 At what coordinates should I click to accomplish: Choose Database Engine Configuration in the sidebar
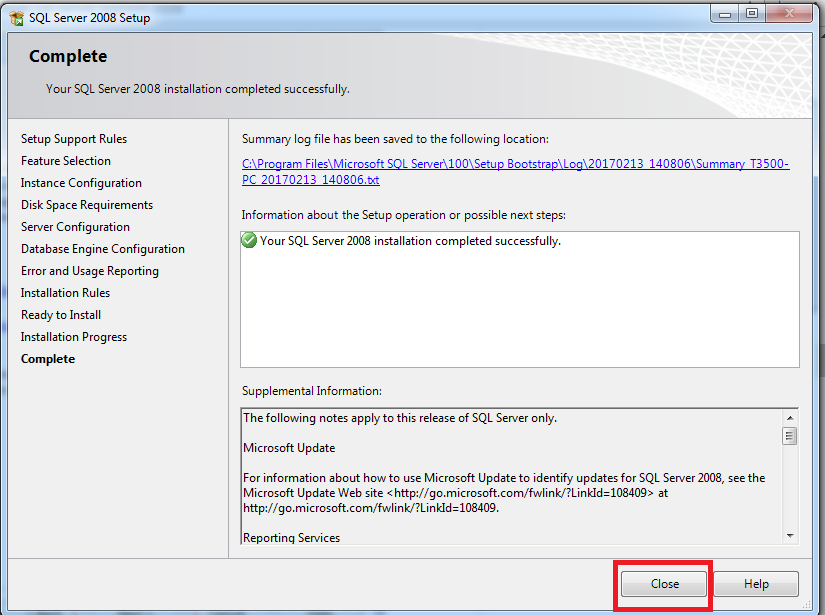pyautogui.click(x=103, y=249)
